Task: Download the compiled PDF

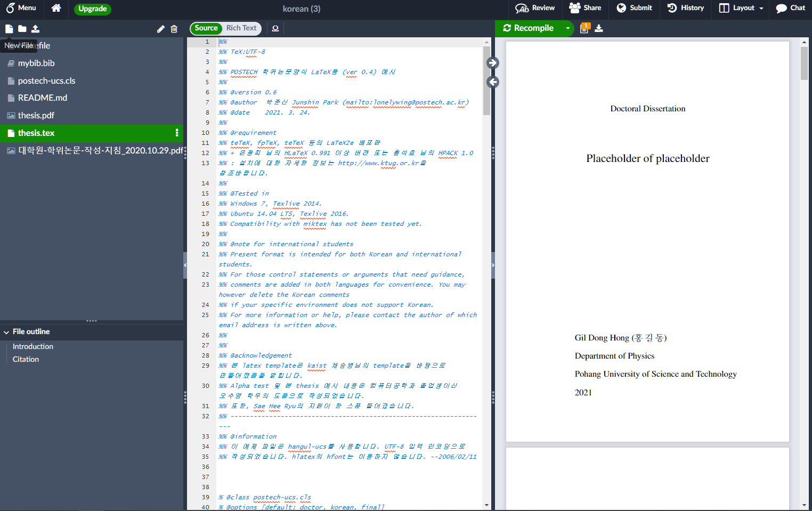Action: (x=599, y=28)
